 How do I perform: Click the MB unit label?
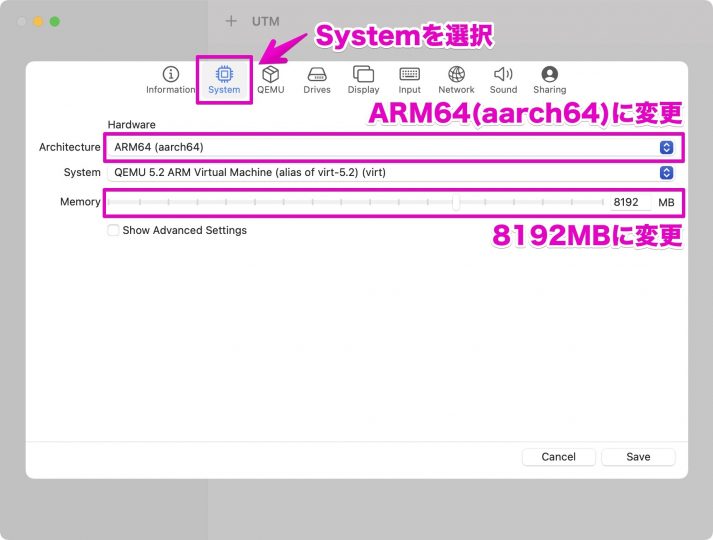click(x=666, y=202)
